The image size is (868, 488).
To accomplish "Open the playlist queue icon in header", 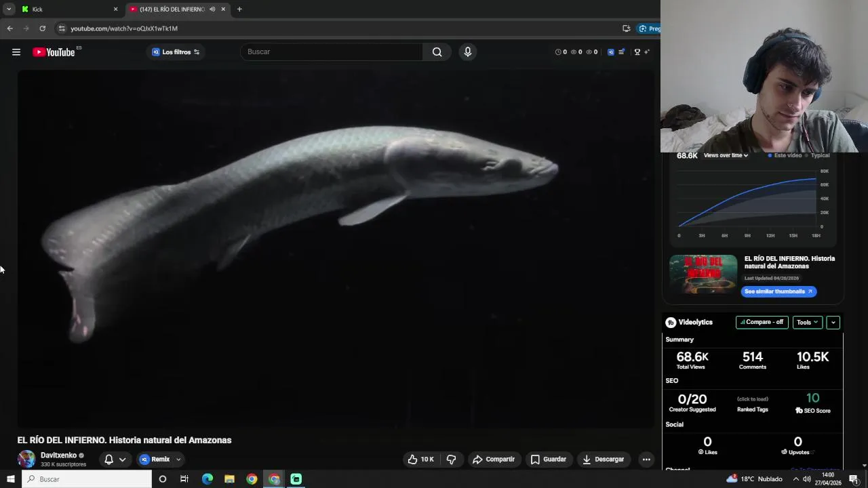I will tap(621, 52).
